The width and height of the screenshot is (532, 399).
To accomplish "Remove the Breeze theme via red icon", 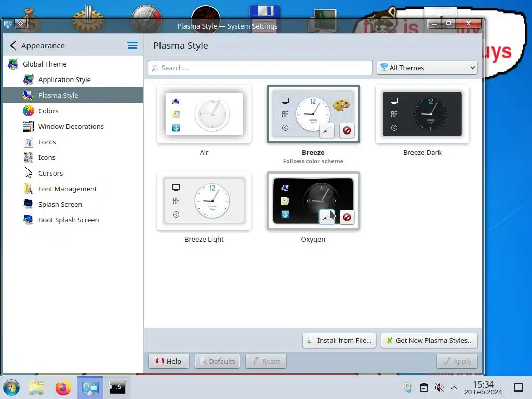I will pyautogui.click(x=347, y=130).
